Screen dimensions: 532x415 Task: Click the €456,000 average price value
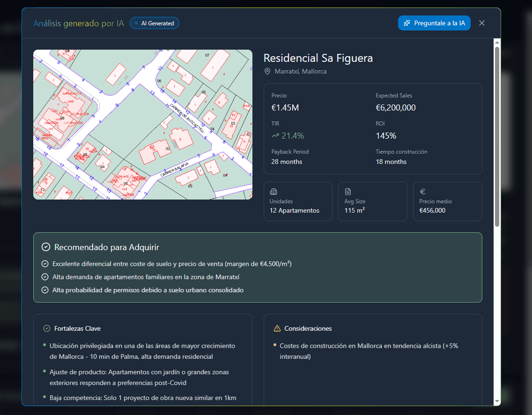point(432,210)
